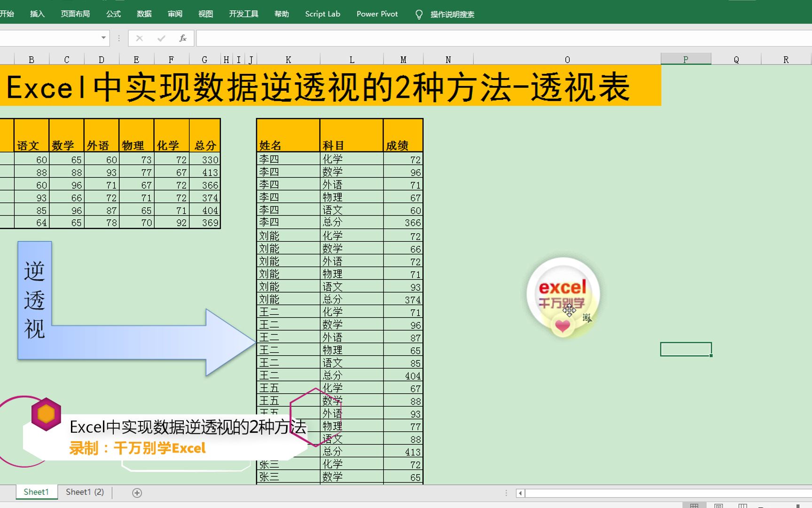
Task: Click the New Sheet plus button
Action: pyautogui.click(x=136, y=492)
